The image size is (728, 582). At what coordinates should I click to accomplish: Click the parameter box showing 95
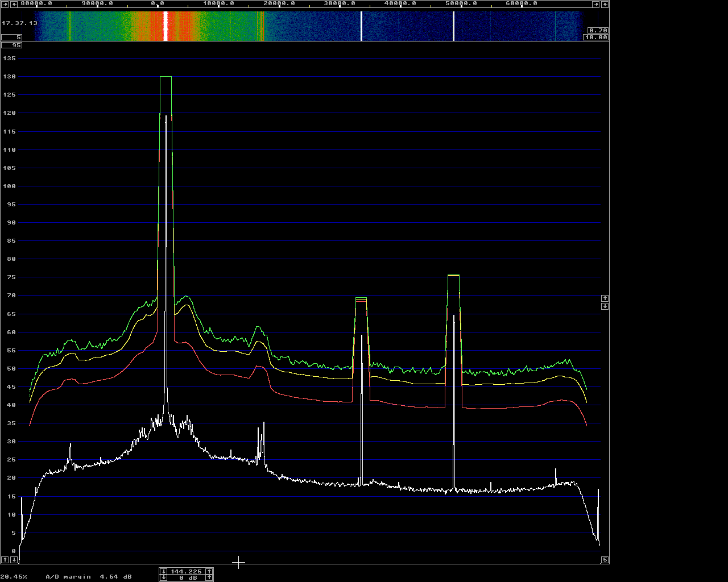coord(11,45)
